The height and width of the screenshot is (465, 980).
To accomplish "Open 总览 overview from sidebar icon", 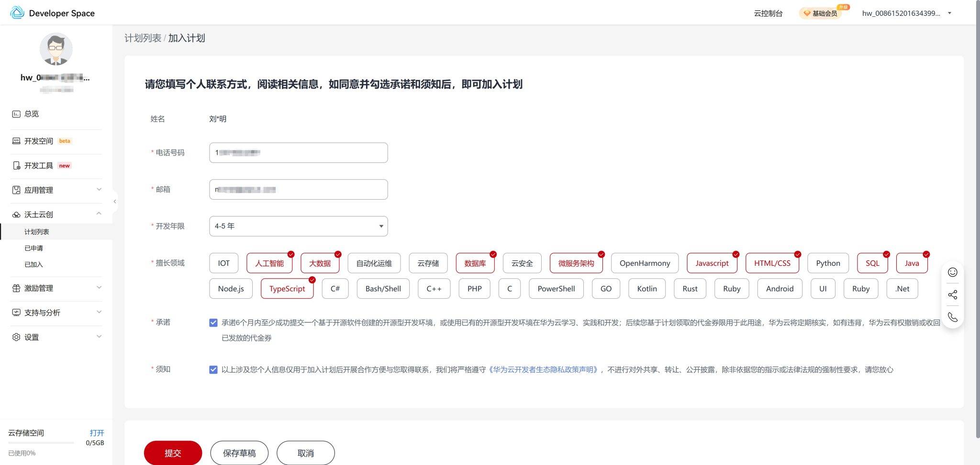I will click(16, 114).
